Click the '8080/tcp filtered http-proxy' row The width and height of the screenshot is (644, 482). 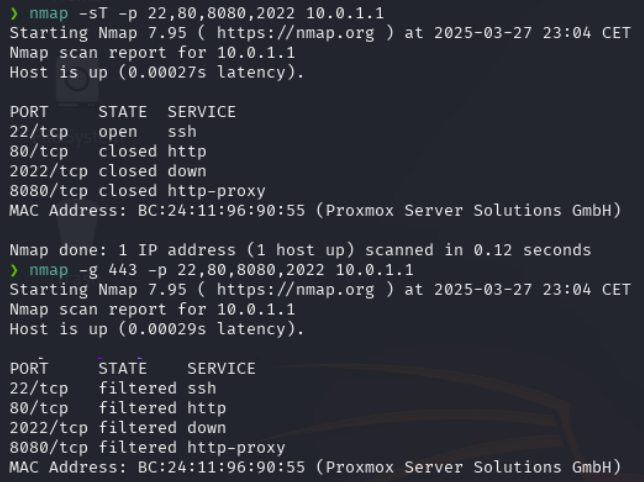pyautogui.click(x=147, y=448)
